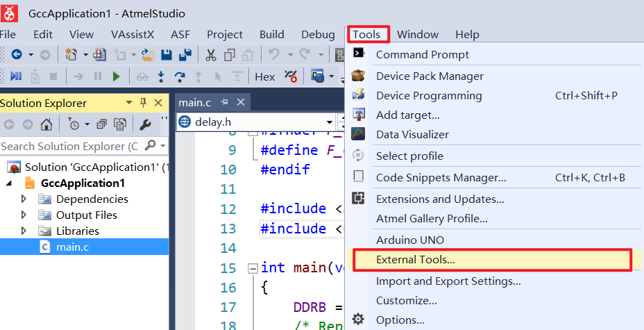Open Properties wrench icon in Solution Explorer
The width and height of the screenshot is (644, 330).
click(x=145, y=124)
